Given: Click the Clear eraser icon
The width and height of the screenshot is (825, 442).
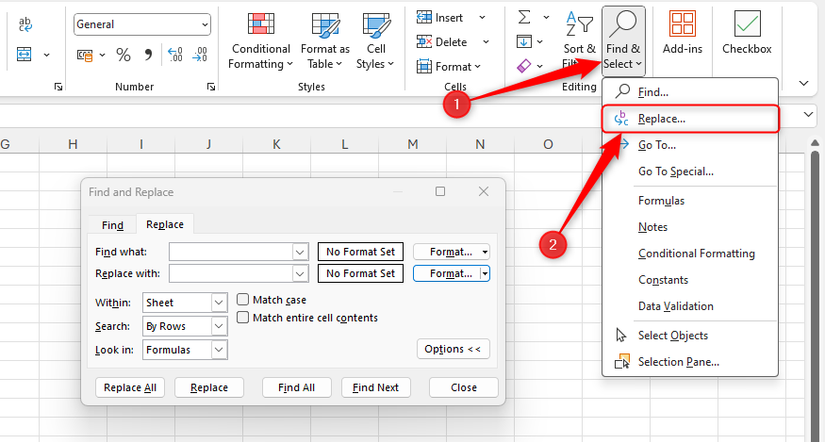Looking at the screenshot, I should (525, 66).
